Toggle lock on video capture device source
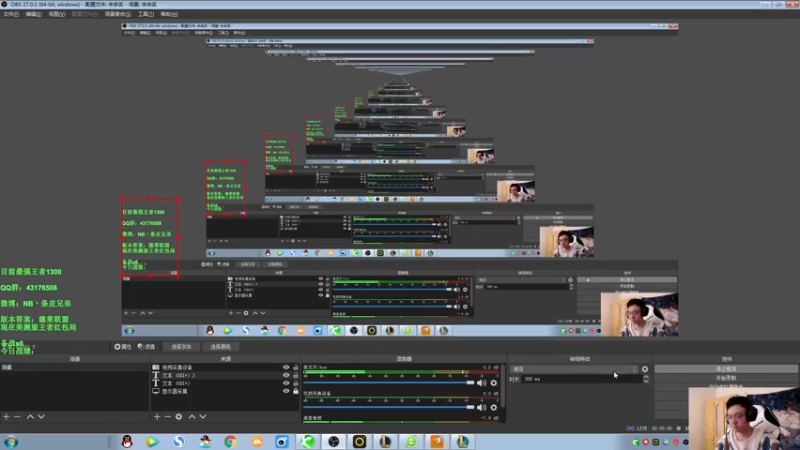The image size is (800, 450). 295,367
